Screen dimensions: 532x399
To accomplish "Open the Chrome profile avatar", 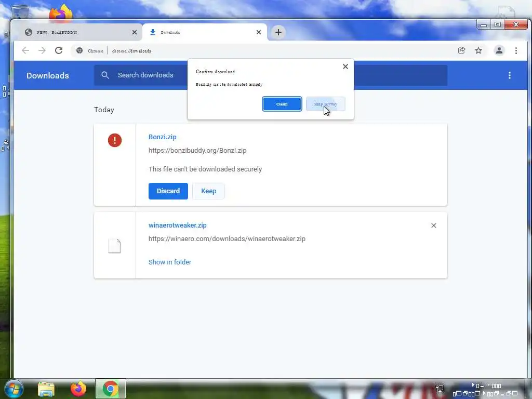I will 499,50.
